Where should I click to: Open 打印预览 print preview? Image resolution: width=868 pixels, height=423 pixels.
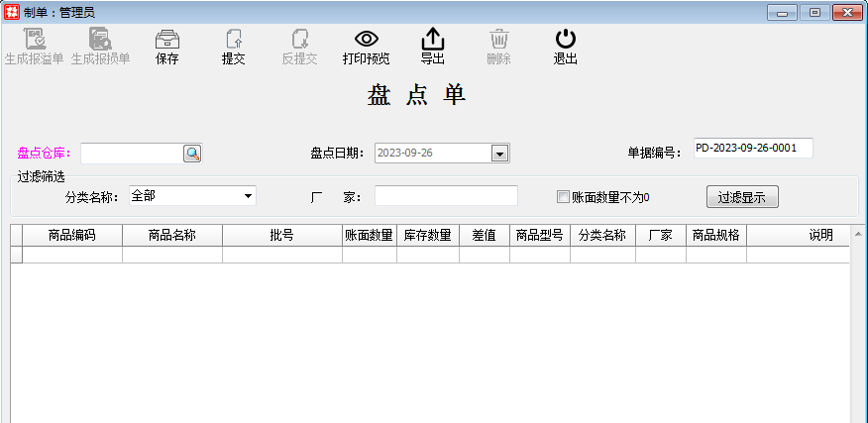point(366,41)
